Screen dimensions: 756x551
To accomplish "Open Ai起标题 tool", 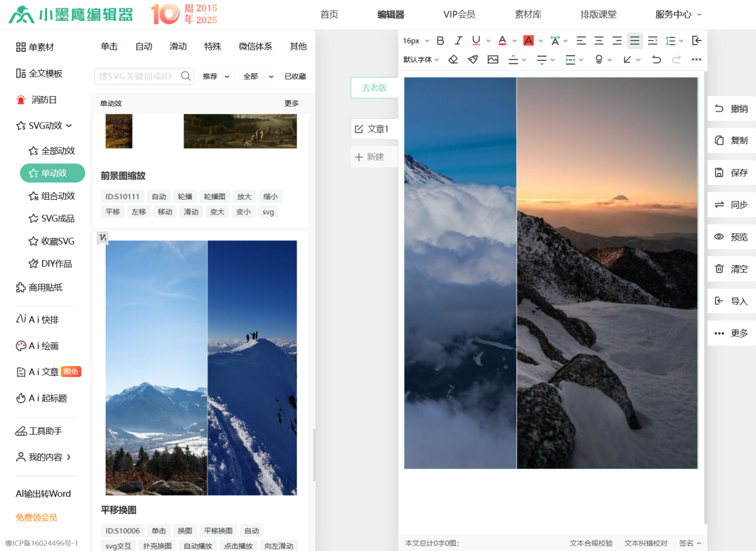I will coord(41,398).
